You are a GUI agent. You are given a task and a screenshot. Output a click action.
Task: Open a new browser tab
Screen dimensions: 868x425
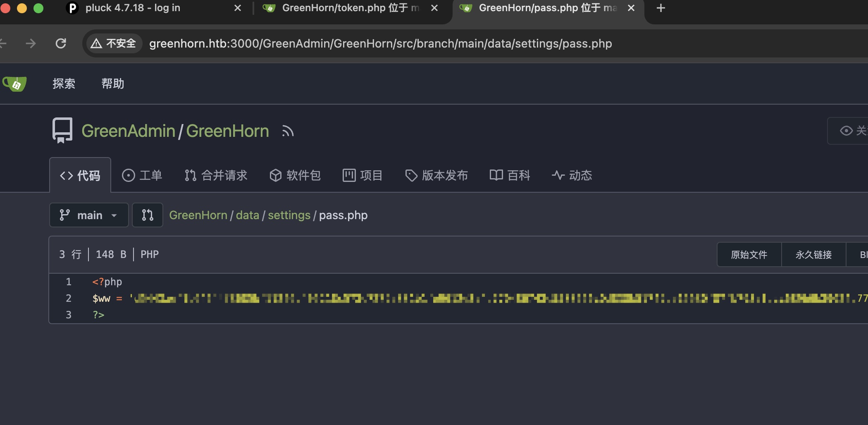pos(661,8)
